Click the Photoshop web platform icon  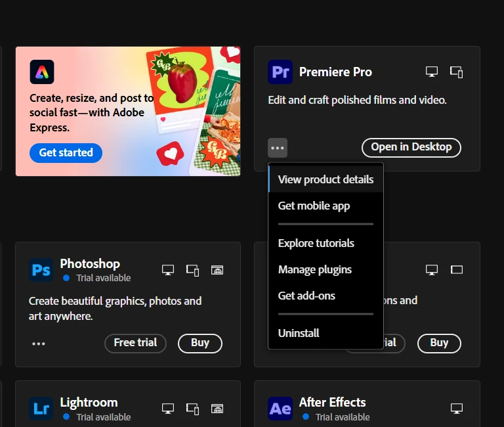tap(217, 270)
